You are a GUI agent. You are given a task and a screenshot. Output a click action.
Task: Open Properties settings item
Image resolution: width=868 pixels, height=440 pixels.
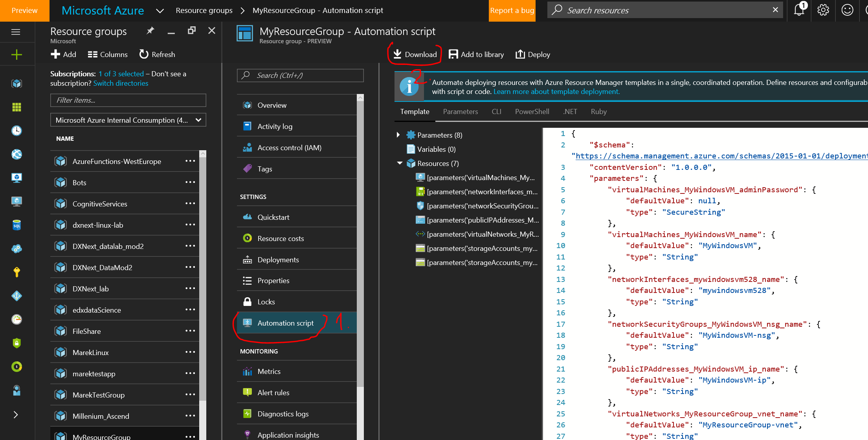coord(297,281)
